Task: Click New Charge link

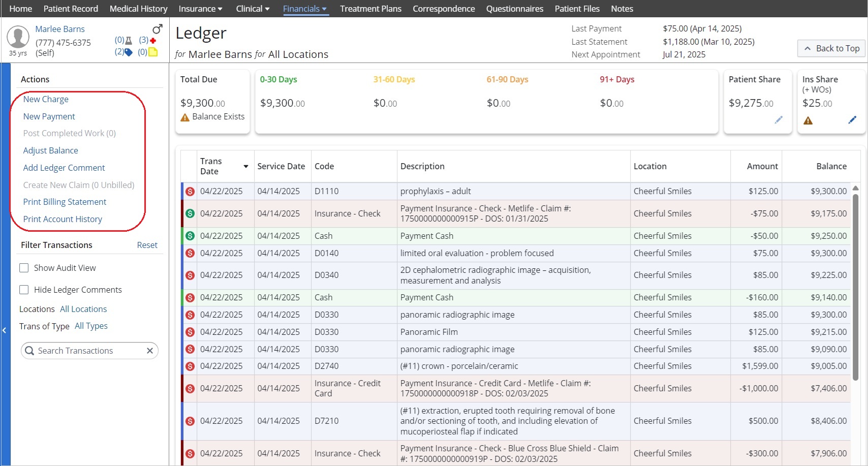Action: (x=46, y=99)
